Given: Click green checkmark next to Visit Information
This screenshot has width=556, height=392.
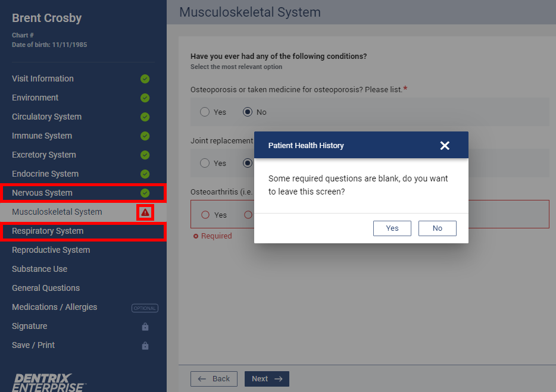Looking at the screenshot, I should click(x=145, y=79).
